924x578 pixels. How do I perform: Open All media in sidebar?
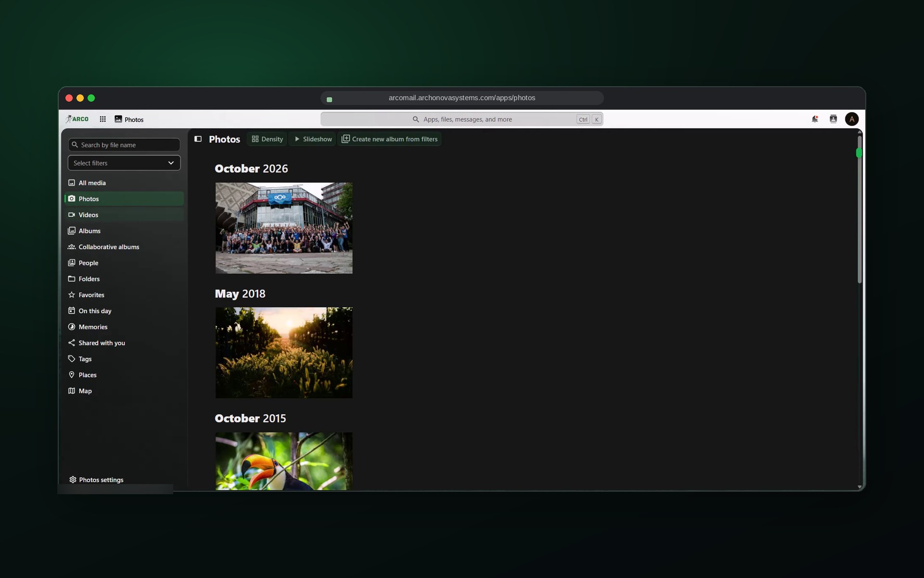point(124,183)
